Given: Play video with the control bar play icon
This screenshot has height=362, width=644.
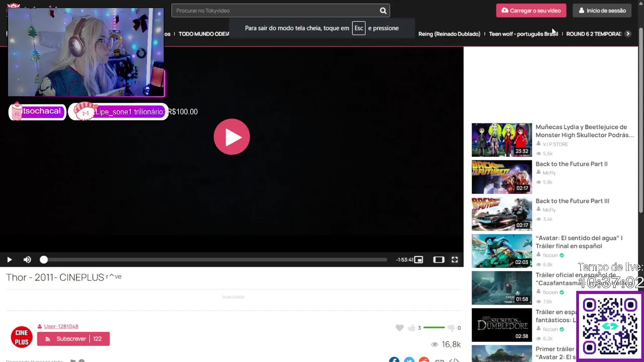Looking at the screenshot, I should [x=9, y=259].
